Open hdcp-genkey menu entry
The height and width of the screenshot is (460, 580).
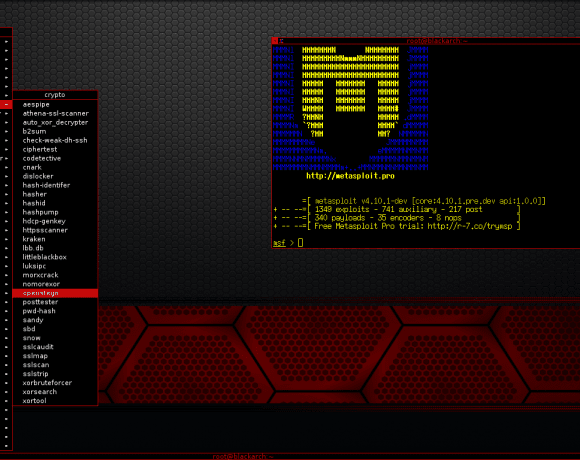(x=55, y=221)
